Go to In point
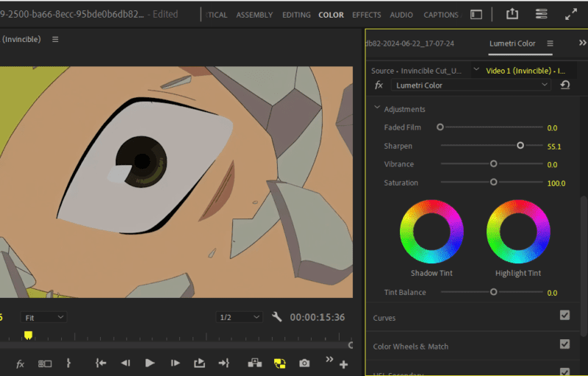 pos(101,363)
